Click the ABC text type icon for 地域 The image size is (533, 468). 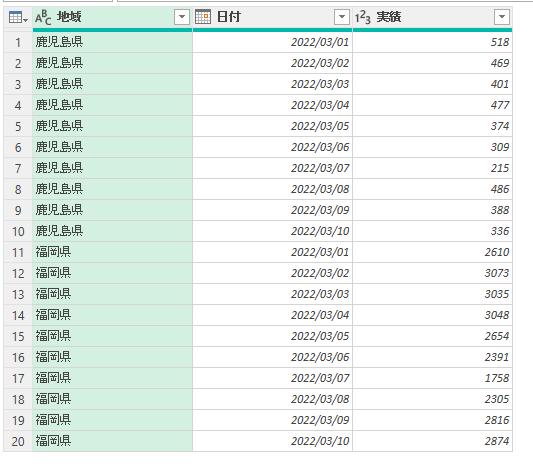[x=43, y=18]
